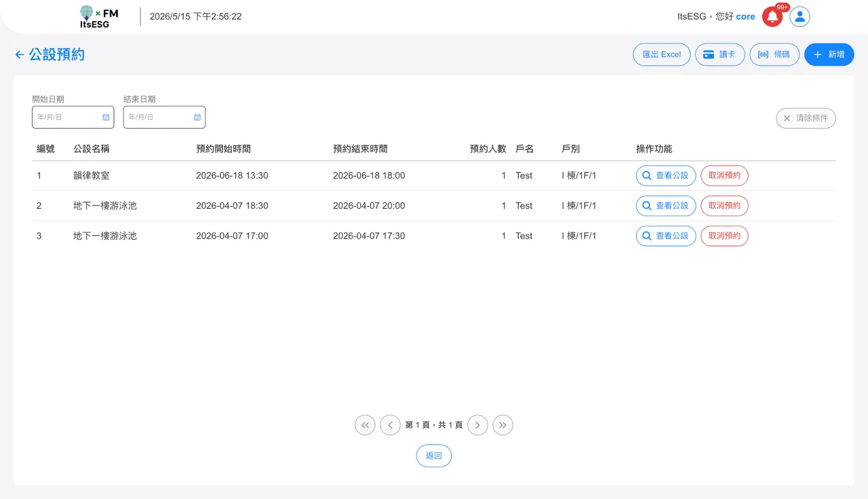Open the user profile avatar icon
868x499 pixels.
coord(800,17)
